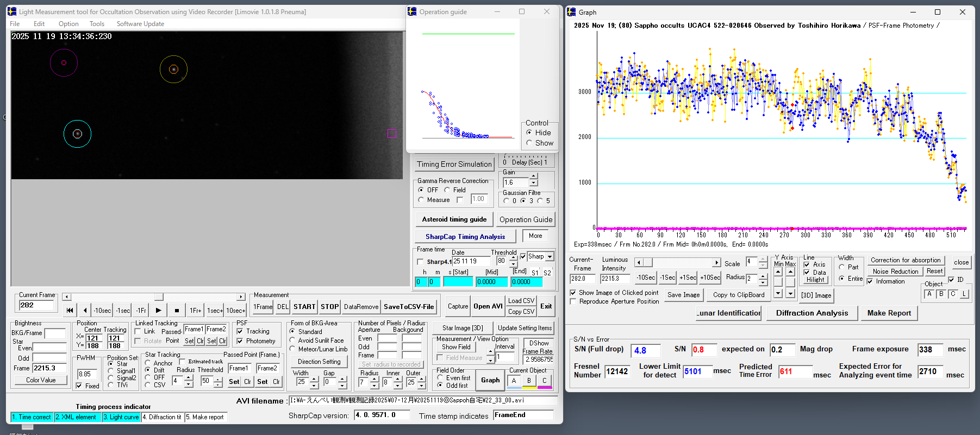Click the SaveToCSV-File button

(409, 307)
